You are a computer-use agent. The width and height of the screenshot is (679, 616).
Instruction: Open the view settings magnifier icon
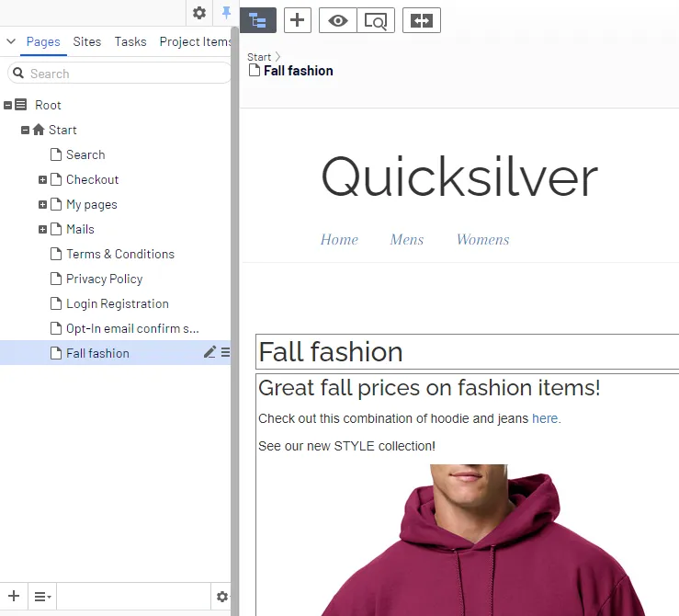pos(376,20)
